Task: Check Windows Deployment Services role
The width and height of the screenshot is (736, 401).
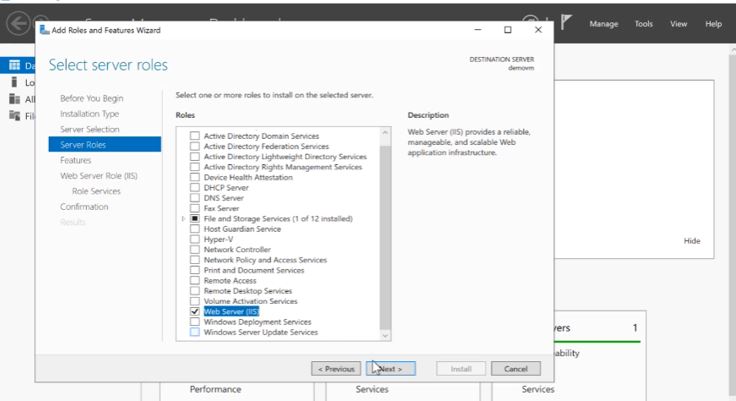Action: point(195,322)
